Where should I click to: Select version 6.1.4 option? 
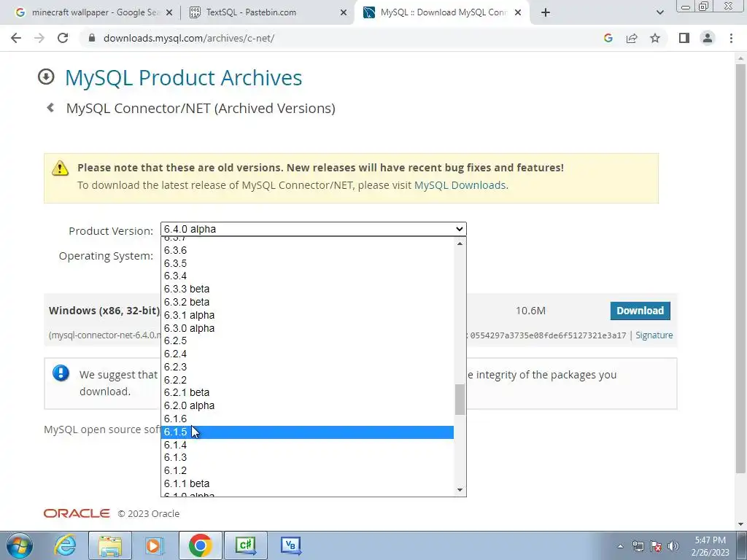tap(307, 445)
